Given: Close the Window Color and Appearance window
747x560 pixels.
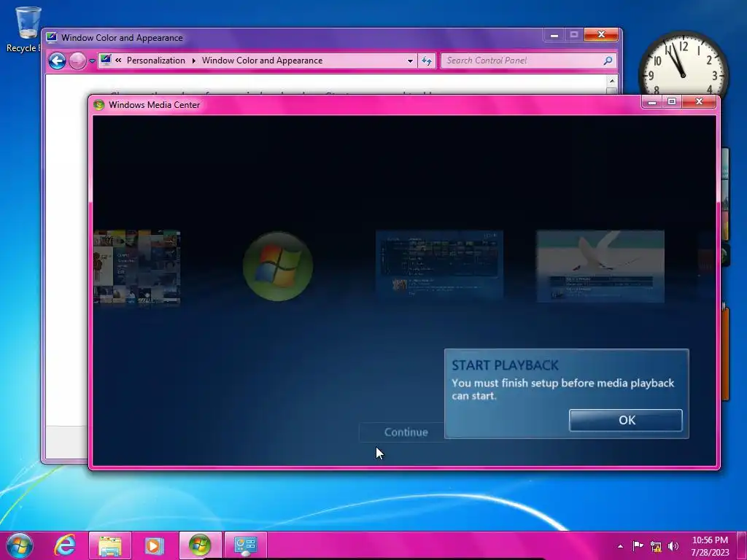Looking at the screenshot, I should click(601, 35).
